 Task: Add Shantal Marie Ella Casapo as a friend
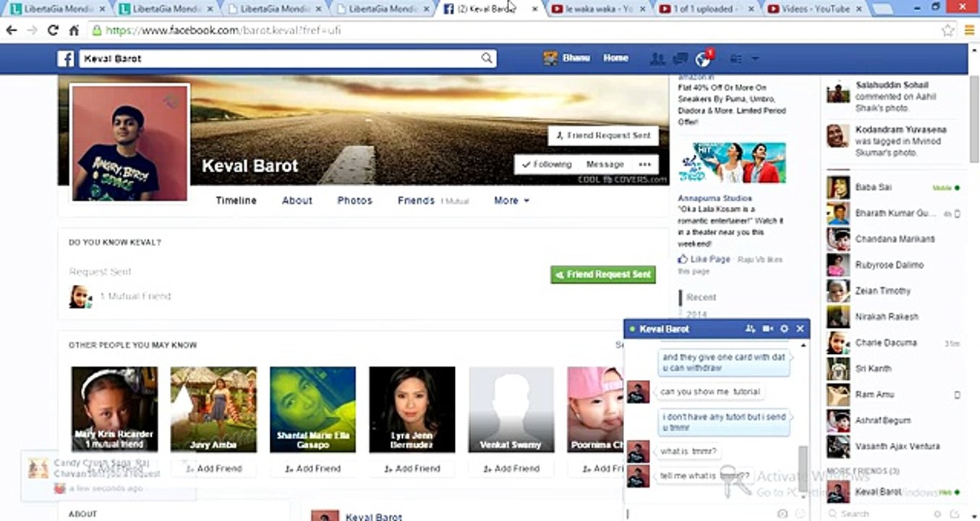[x=312, y=469]
